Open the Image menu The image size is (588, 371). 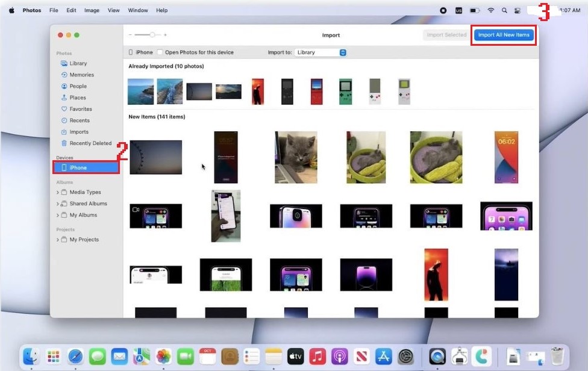[x=92, y=10]
